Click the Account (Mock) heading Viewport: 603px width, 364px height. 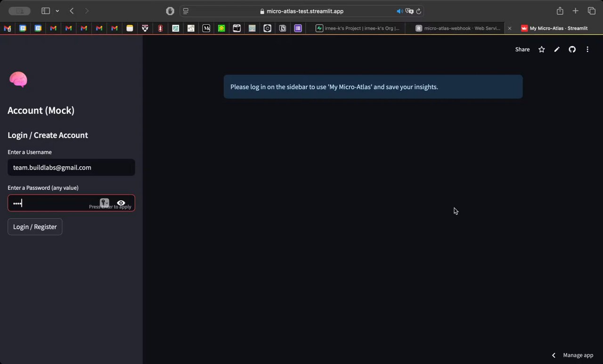point(41,111)
